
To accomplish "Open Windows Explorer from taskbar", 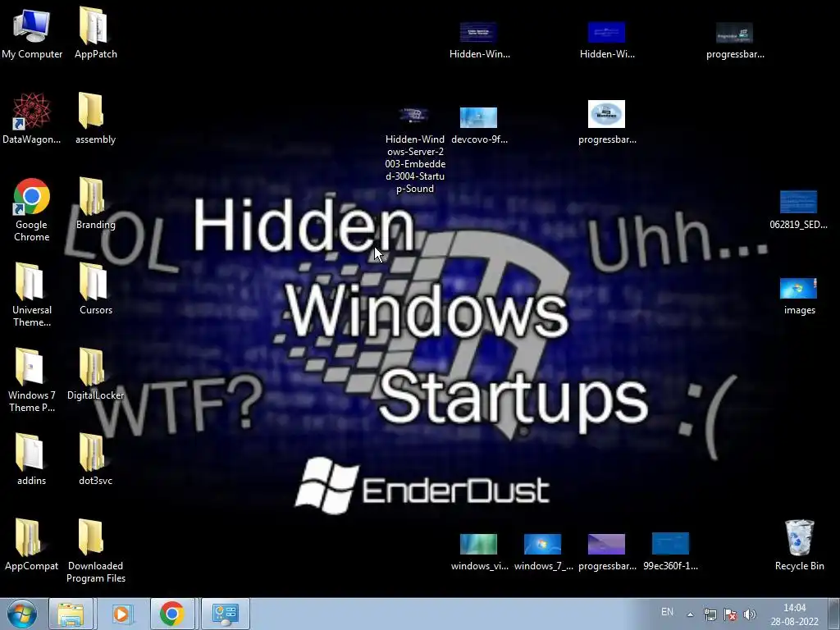I will [71, 614].
